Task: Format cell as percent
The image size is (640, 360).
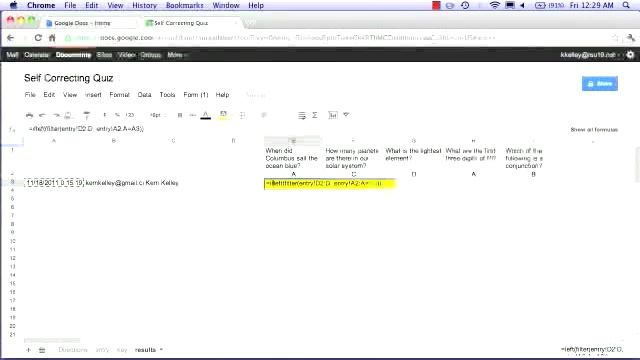Action: click(117, 115)
